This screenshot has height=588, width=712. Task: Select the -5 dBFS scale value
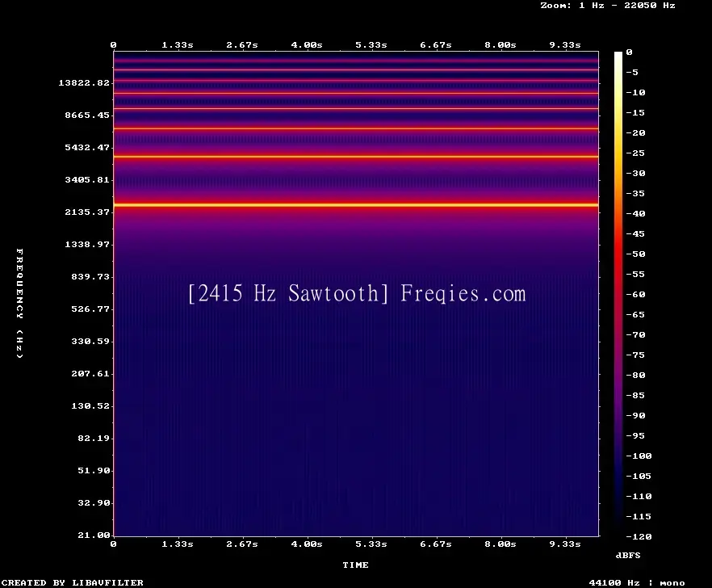tap(632, 72)
